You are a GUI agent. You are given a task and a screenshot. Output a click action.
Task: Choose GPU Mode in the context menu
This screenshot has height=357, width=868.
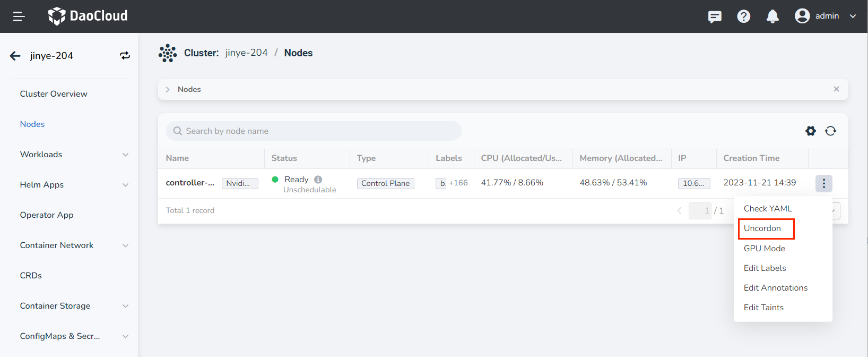(764, 249)
